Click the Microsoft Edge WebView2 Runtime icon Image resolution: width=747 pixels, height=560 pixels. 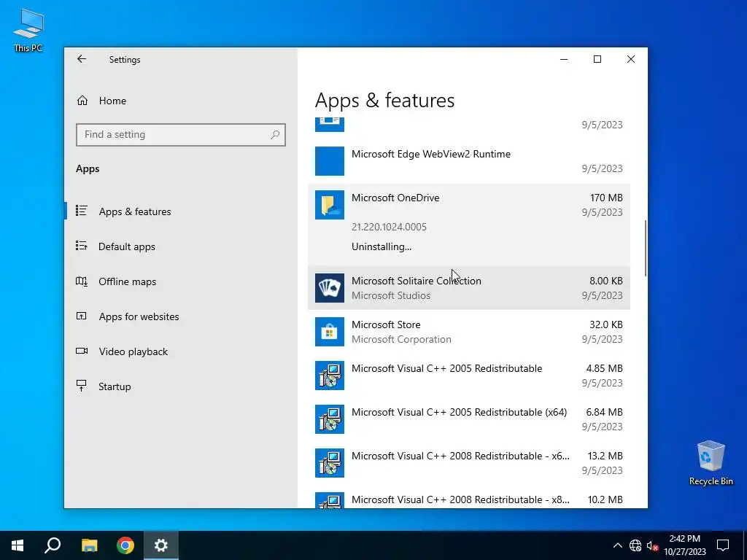[x=330, y=161]
